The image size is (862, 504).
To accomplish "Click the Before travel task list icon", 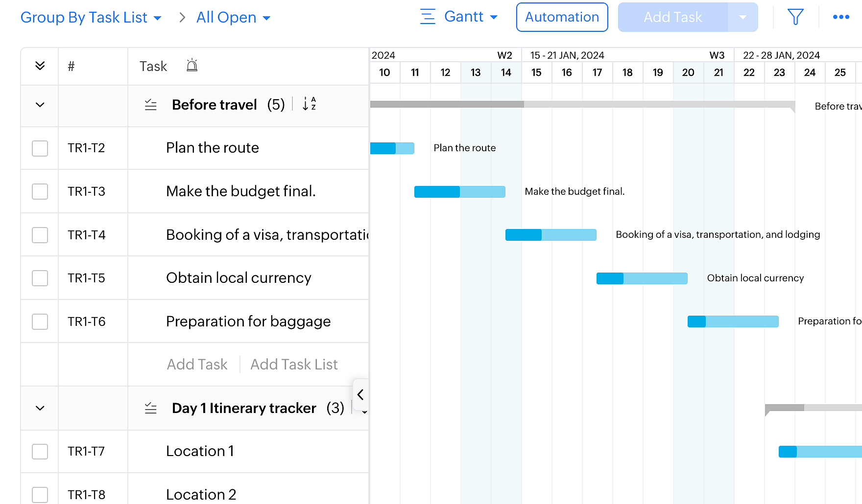I will click(151, 105).
